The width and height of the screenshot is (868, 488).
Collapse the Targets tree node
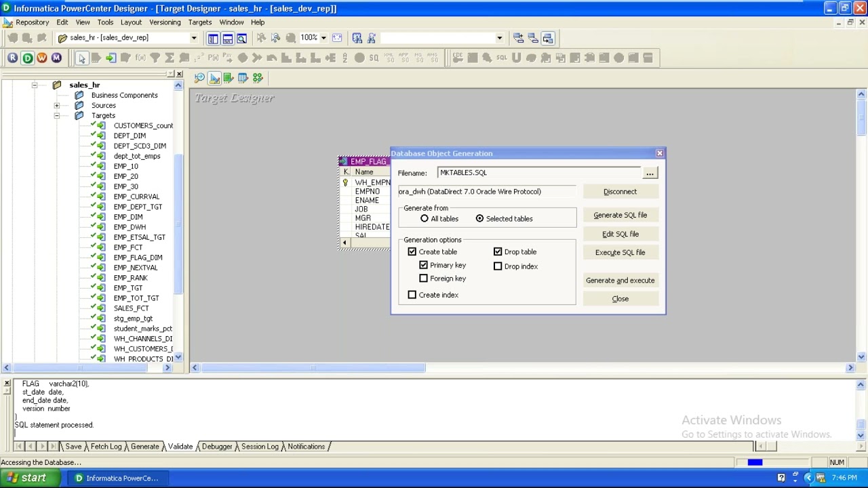coord(57,116)
